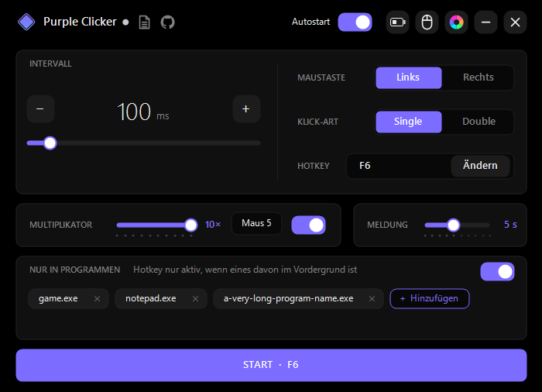Image resolution: width=542 pixels, height=392 pixels.
Task: Toggle the Autostart switch
Action: 355,22
